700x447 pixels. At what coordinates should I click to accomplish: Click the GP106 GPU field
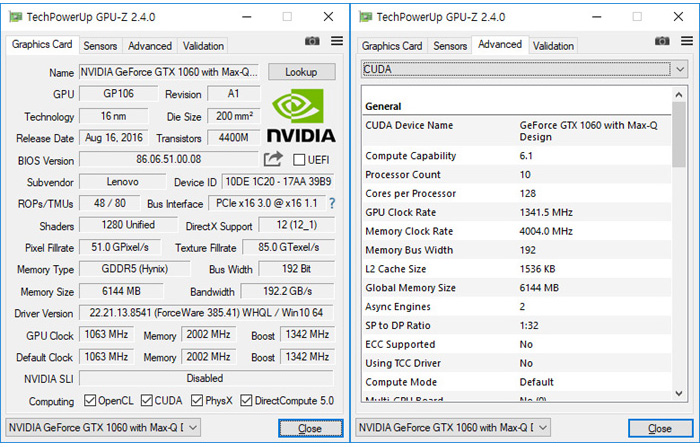pos(118,94)
